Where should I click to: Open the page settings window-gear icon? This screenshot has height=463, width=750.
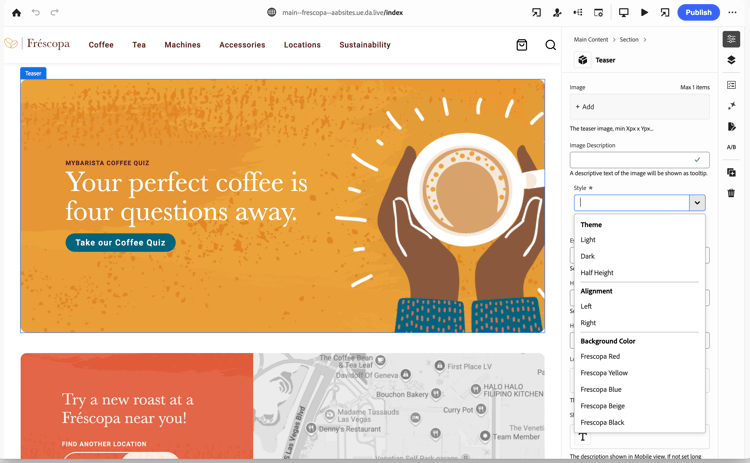pyautogui.click(x=598, y=12)
